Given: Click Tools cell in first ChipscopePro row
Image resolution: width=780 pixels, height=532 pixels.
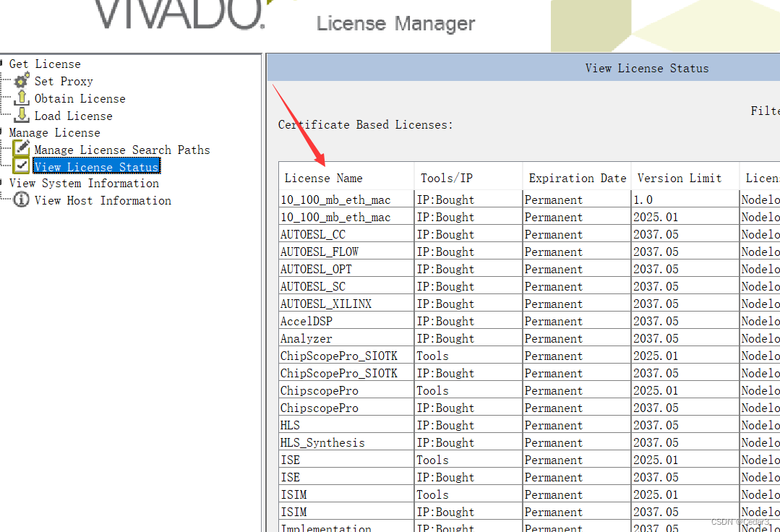Looking at the screenshot, I should point(468,390).
